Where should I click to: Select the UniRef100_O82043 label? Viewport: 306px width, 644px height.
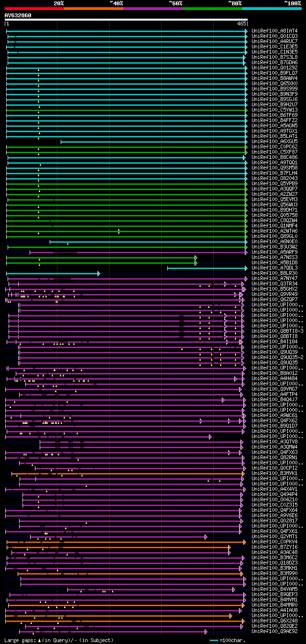[x=274, y=178]
